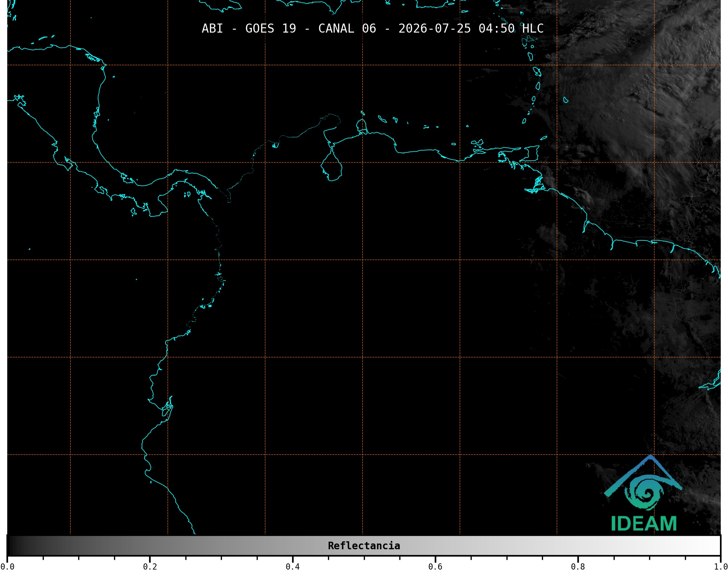The width and height of the screenshot is (728, 571).
Task: Click the IDEAM logo
Action: coord(643,493)
